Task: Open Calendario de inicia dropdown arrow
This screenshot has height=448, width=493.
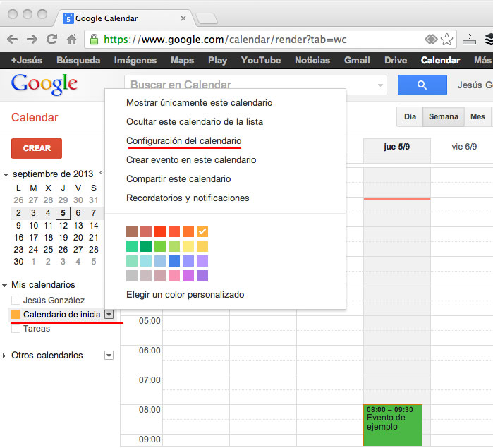Action: click(109, 314)
